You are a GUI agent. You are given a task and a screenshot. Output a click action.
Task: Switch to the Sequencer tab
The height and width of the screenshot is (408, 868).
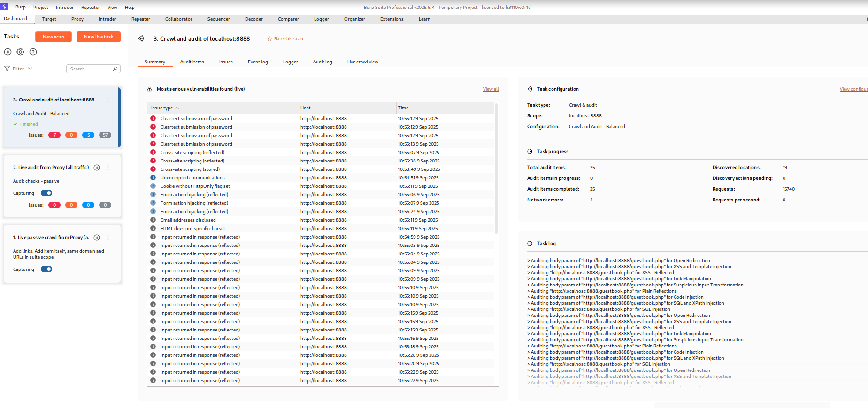click(x=219, y=19)
